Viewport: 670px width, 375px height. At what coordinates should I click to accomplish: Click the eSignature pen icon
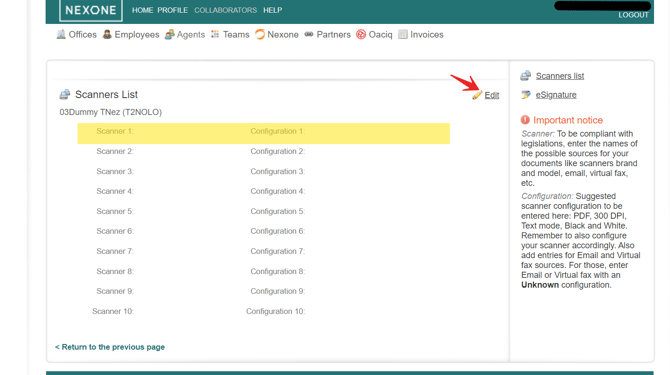coord(526,94)
